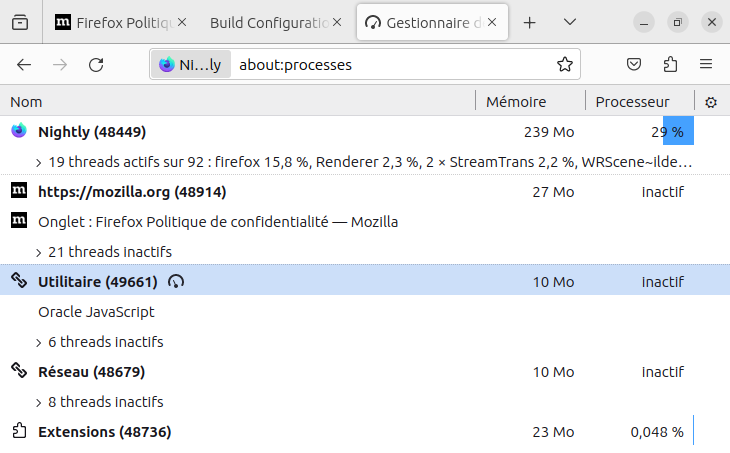
Task: Click the Firefox View icon in tab bar
Action: [x=20, y=22]
